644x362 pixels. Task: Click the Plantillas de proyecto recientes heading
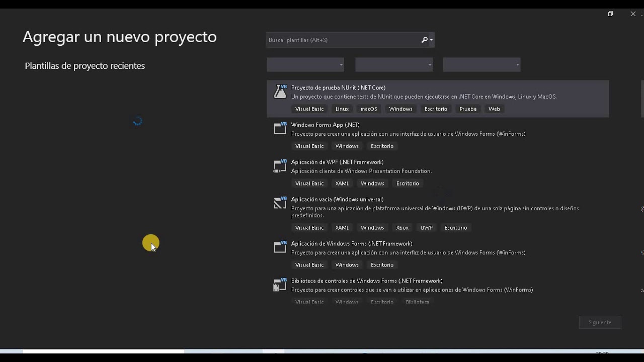tap(85, 66)
